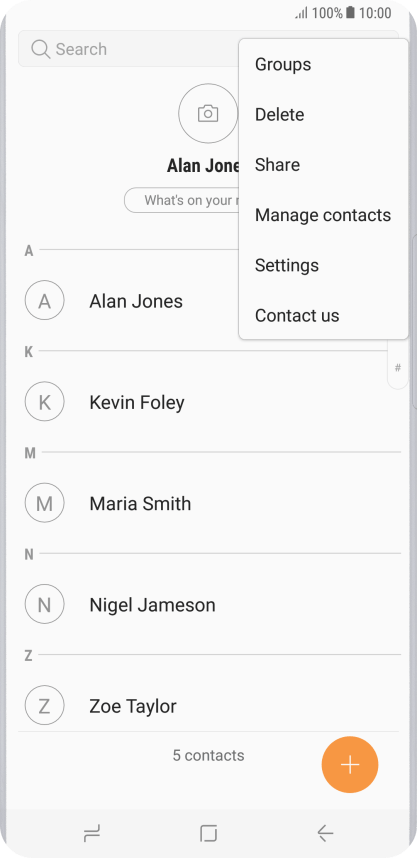Viewport: 417px width, 858px height.
Task: Tap the home square navigation icon
Action: coord(208,833)
